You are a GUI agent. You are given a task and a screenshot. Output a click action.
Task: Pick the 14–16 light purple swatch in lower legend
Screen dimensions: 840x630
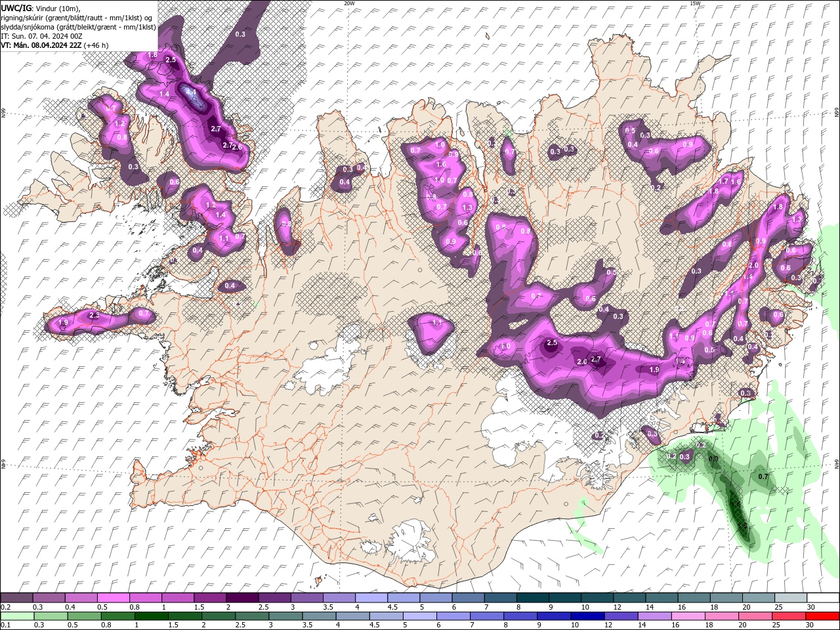click(x=656, y=616)
